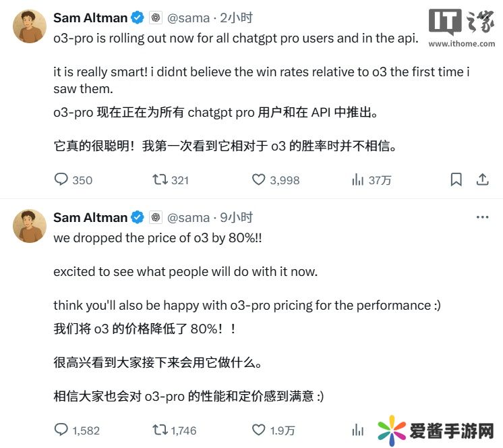Open the more options menu on second tweet
The height and width of the screenshot is (448, 503).
pos(483,217)
